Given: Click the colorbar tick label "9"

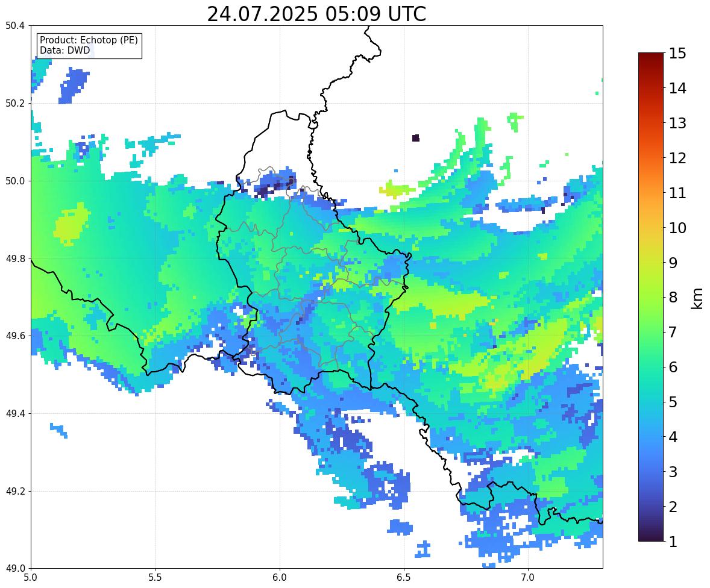Looking at the screenshot, I should click(673, 263).
